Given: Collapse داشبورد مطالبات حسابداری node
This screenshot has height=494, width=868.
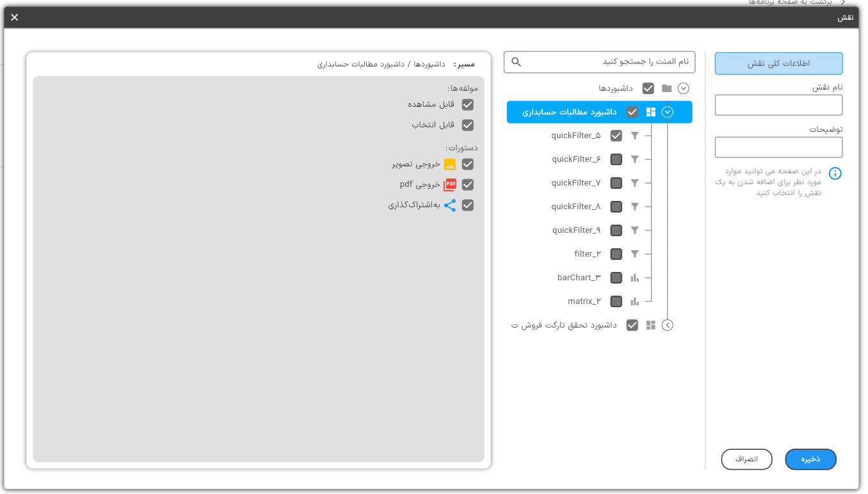Looking at the screenshot, I should 668,112.
